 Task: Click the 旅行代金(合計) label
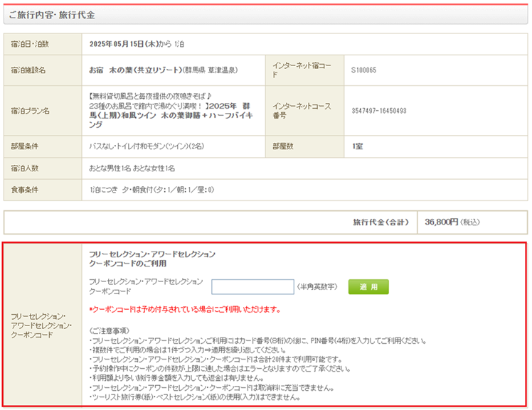pos(381,222)
